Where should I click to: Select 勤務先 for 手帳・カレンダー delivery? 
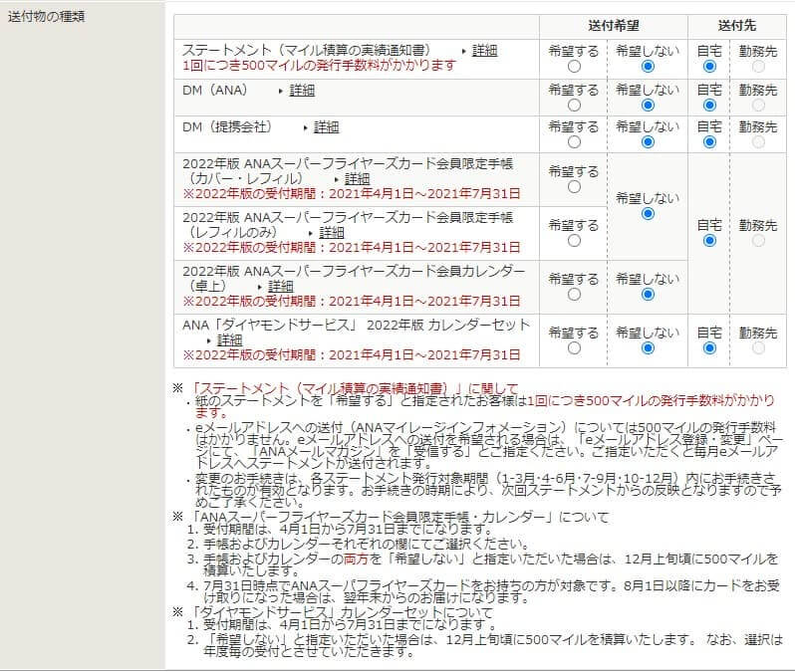click(758, 240)
